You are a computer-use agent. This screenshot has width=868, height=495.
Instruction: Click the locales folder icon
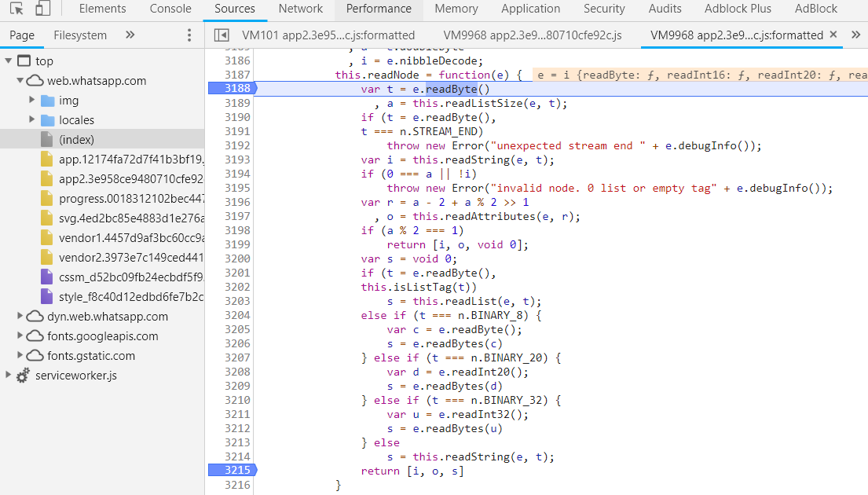[48, 120]
